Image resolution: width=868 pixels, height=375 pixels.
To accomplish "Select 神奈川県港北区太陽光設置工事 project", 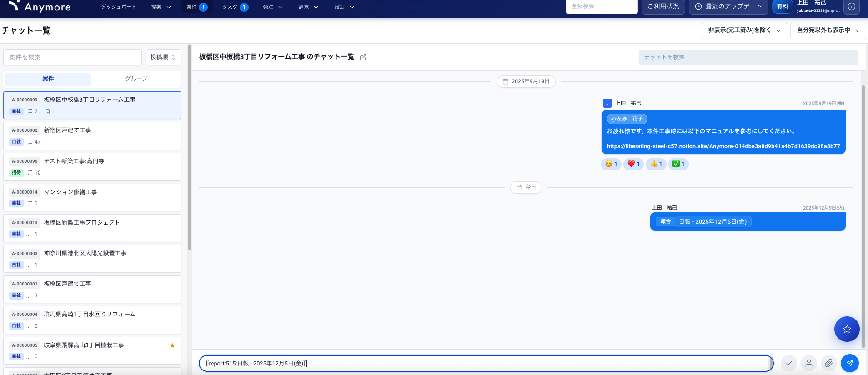I will coord(92,259).
